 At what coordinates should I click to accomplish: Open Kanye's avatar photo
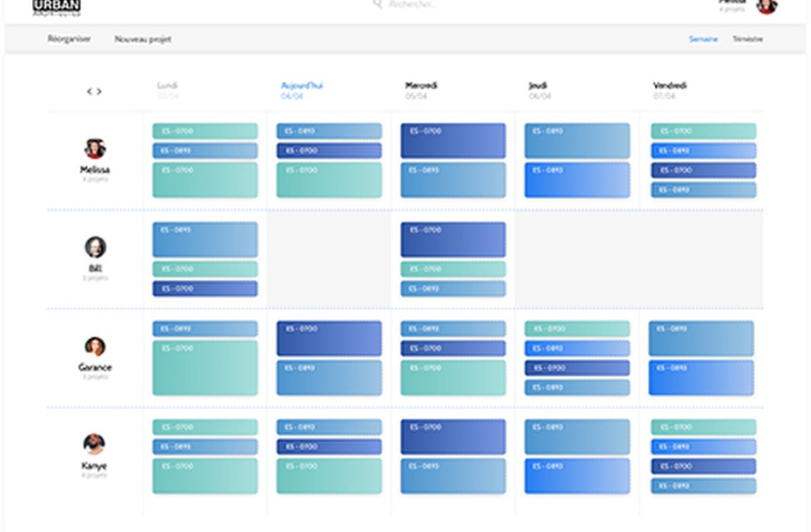pos(94,444)
